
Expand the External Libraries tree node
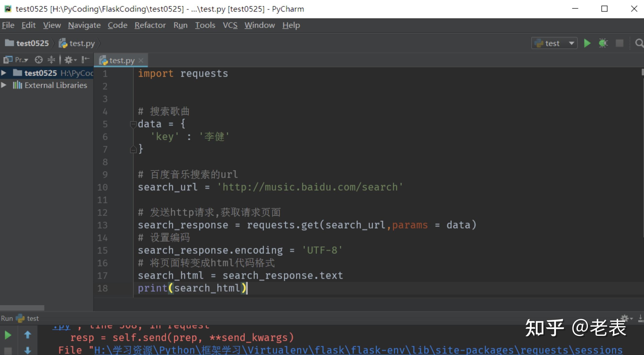tap(4, 85)
